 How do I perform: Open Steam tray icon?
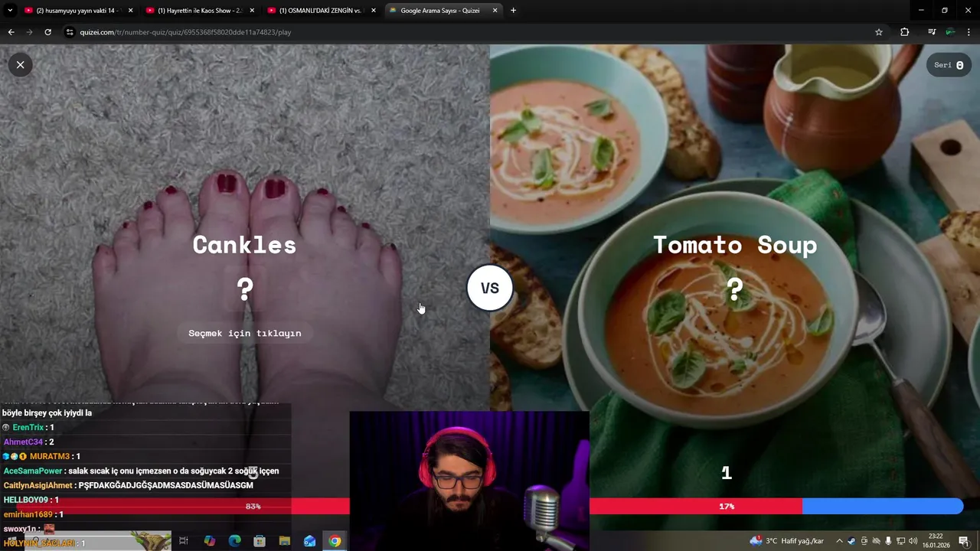point(851,541)
